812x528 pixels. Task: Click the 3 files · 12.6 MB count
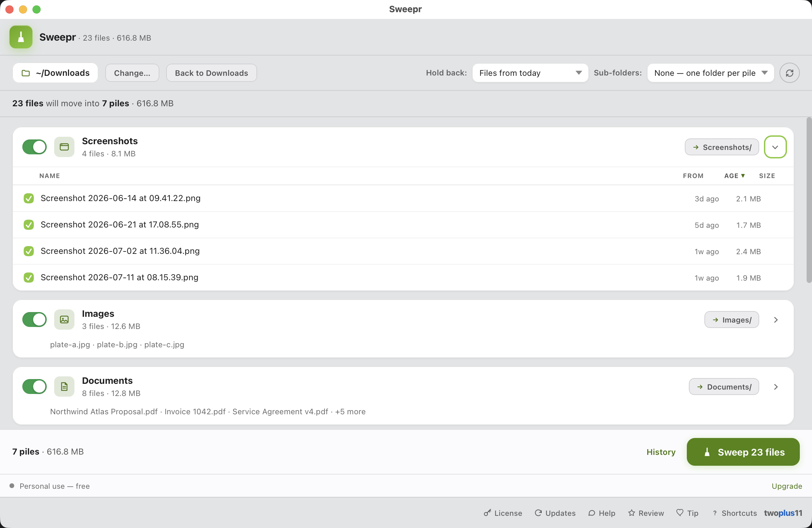(x=111, y=326)
